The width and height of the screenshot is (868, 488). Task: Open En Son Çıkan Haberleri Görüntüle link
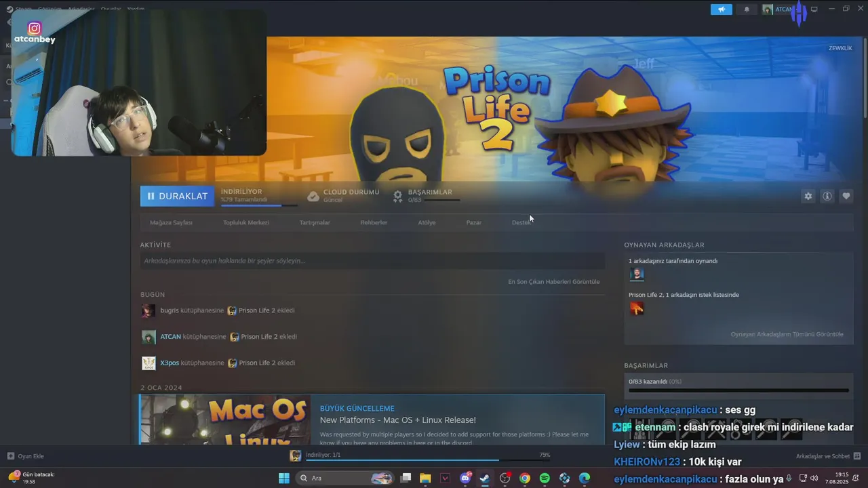[x=553, y=281]
